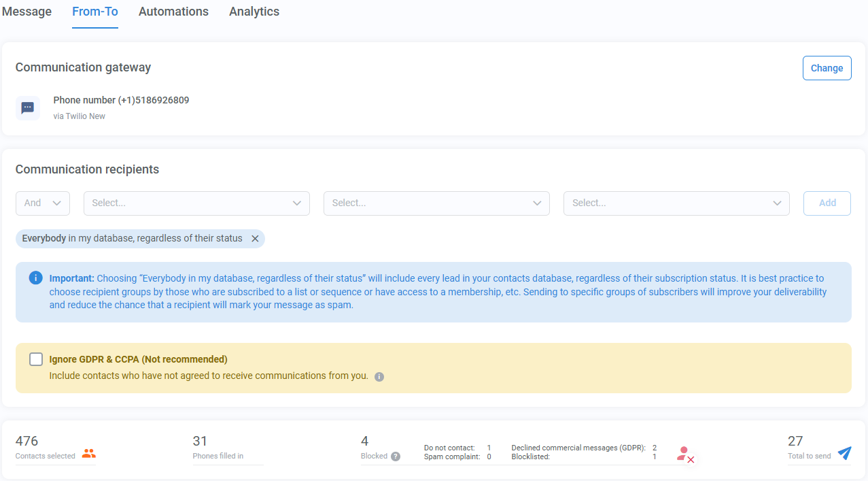
Task: Click Phone number (+1)5186926809 text
Action: [121, 100]
